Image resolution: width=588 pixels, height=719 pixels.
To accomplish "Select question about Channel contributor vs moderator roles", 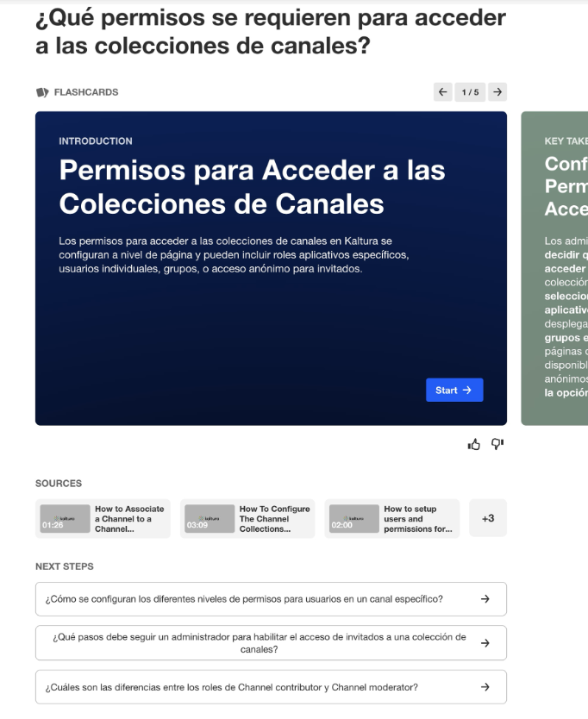I will pos(271,687).
